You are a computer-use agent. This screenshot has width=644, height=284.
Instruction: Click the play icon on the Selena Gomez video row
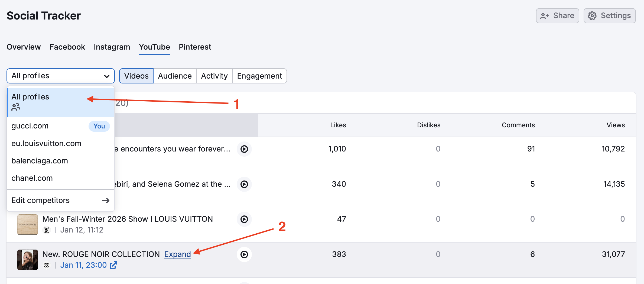point(244,184)
